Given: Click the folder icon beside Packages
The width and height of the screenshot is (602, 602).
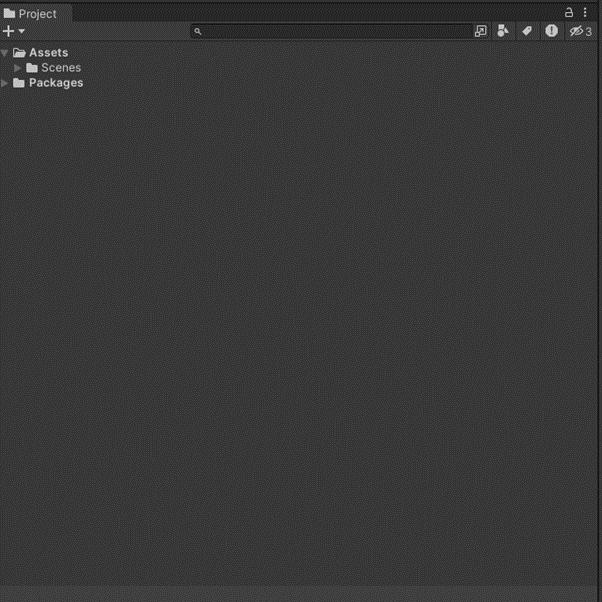Looking at the screenshot, I should [x=19, y=83].
